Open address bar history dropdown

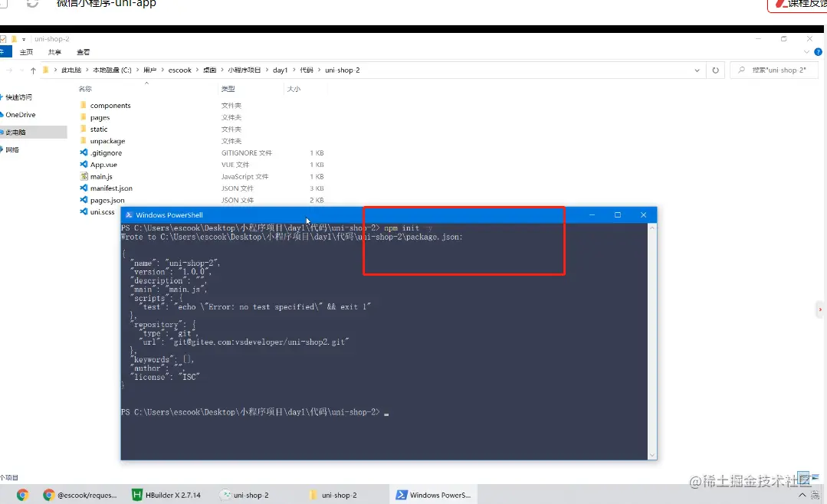point(697,70)
